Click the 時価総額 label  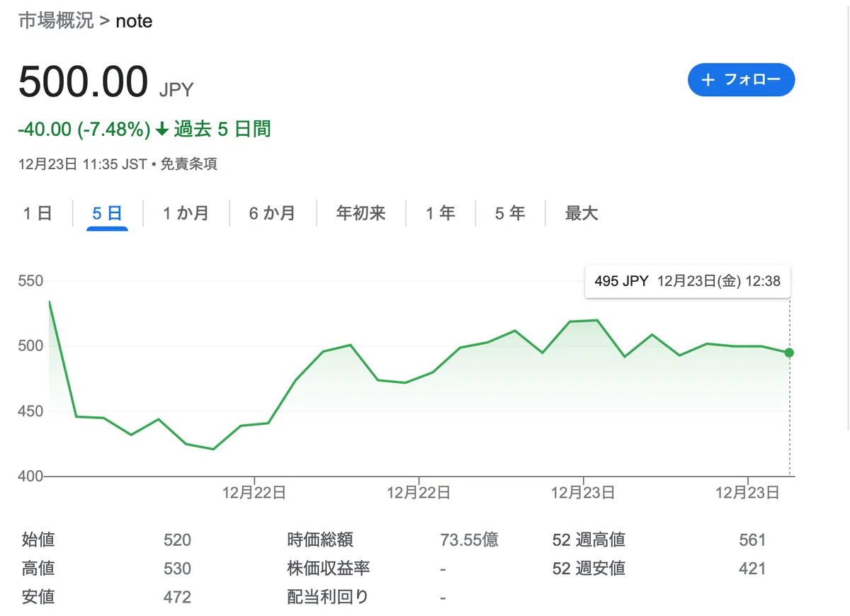pyautogui.click(x=319, y=540)
